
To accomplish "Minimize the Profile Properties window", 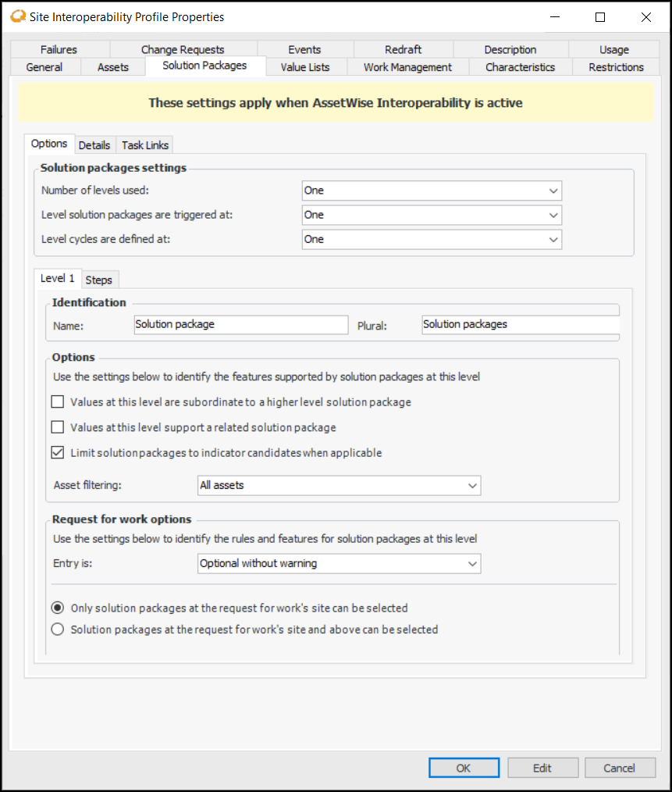I will point(555,17).
